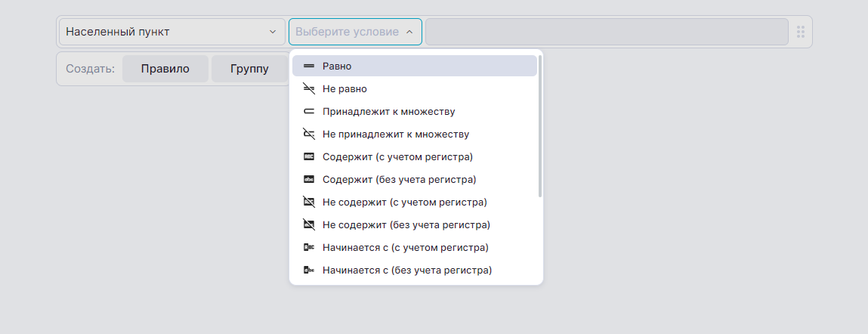
Task: Click icon beside Не содержит (с учетом регистра)
Action: (x=308, y=203)
